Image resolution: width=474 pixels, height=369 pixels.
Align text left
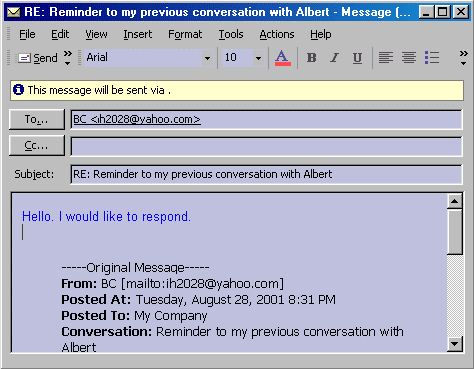(386, 58)
